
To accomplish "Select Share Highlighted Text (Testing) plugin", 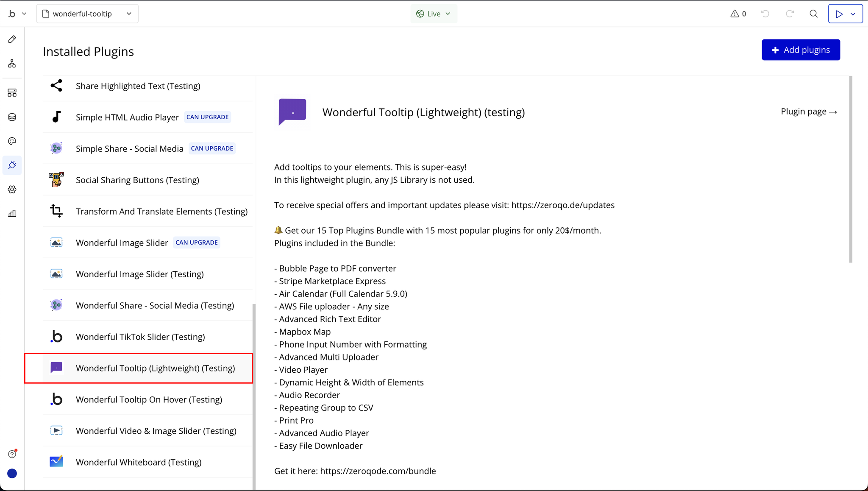I will 147,86.
